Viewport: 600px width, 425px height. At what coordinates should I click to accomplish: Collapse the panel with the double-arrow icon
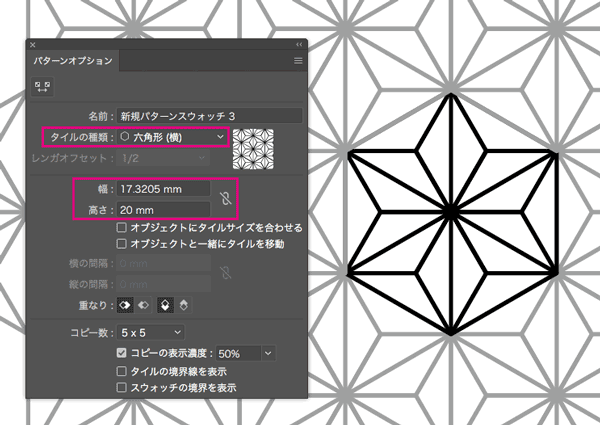click(x=299, y=45)
